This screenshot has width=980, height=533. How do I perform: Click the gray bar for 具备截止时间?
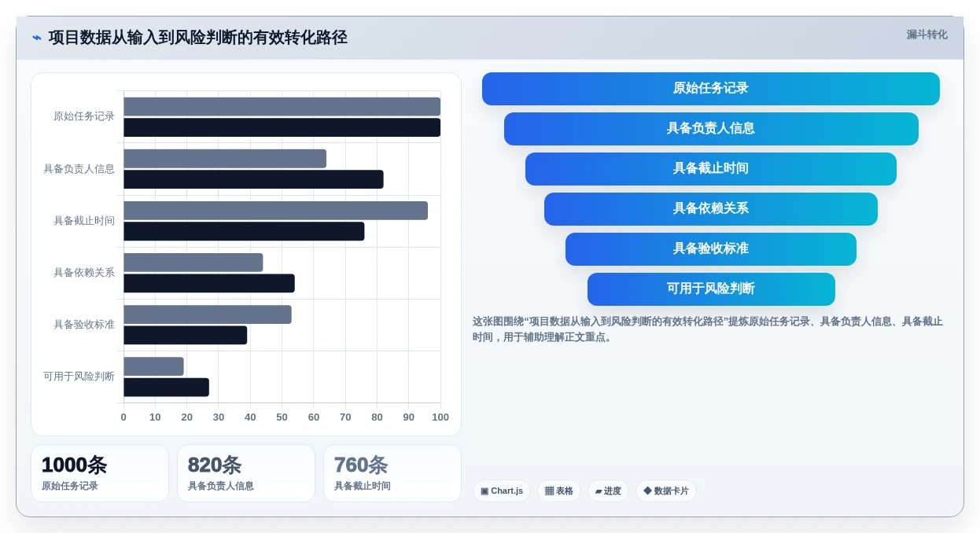click(x=275, y=211)
